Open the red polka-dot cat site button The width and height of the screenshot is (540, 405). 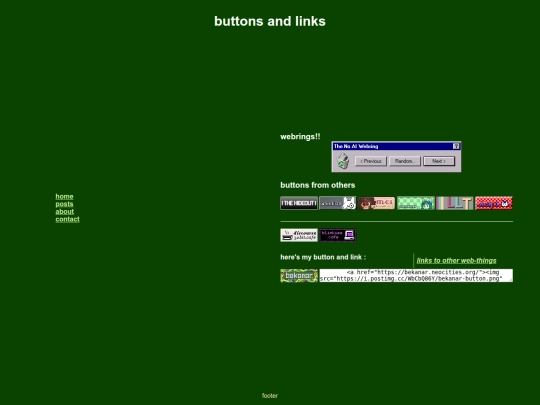(x=494, y=203)
